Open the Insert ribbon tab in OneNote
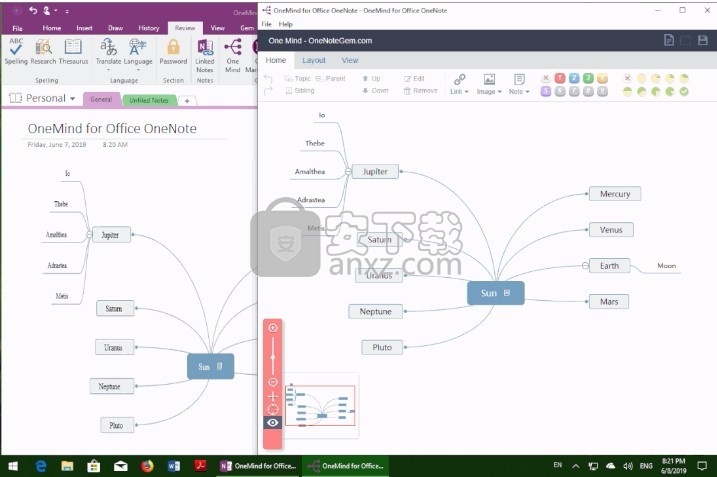The width and height of the screenshot is (717, 477). (84, 28)
